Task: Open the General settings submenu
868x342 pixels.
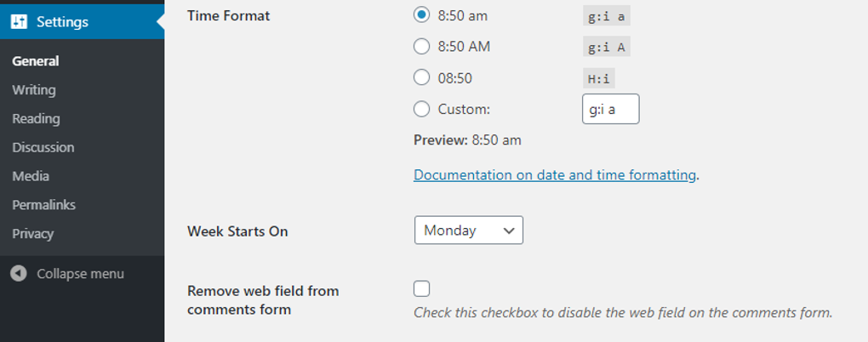Action: [36, 61]
